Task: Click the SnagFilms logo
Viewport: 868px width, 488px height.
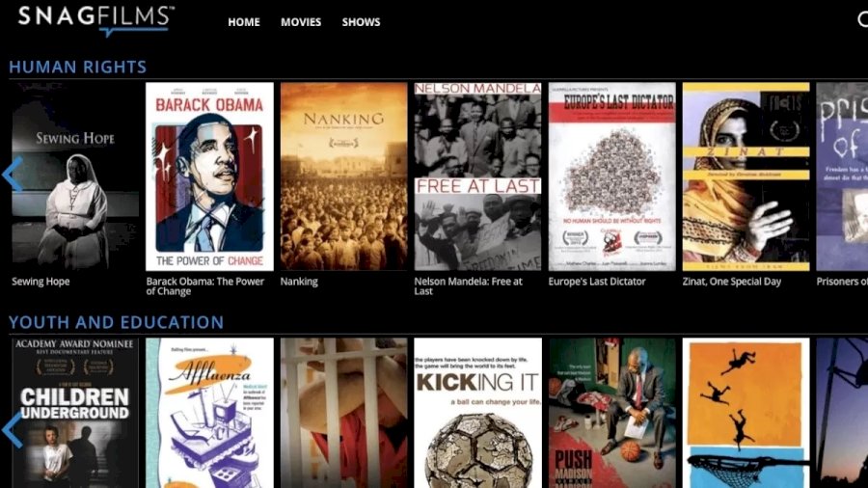Action: (x=96, y=20)
